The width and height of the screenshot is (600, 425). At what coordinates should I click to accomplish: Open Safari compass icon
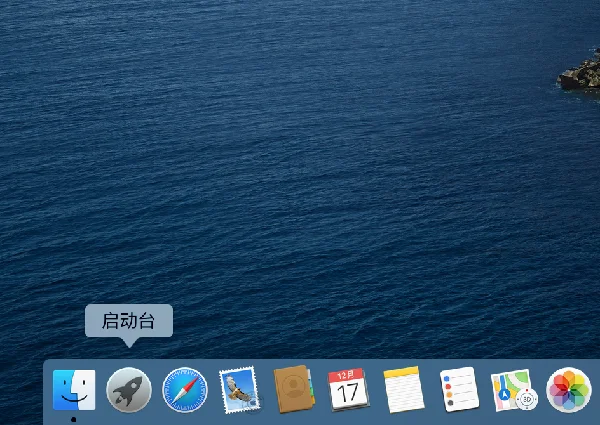click(x=185, y=390)
